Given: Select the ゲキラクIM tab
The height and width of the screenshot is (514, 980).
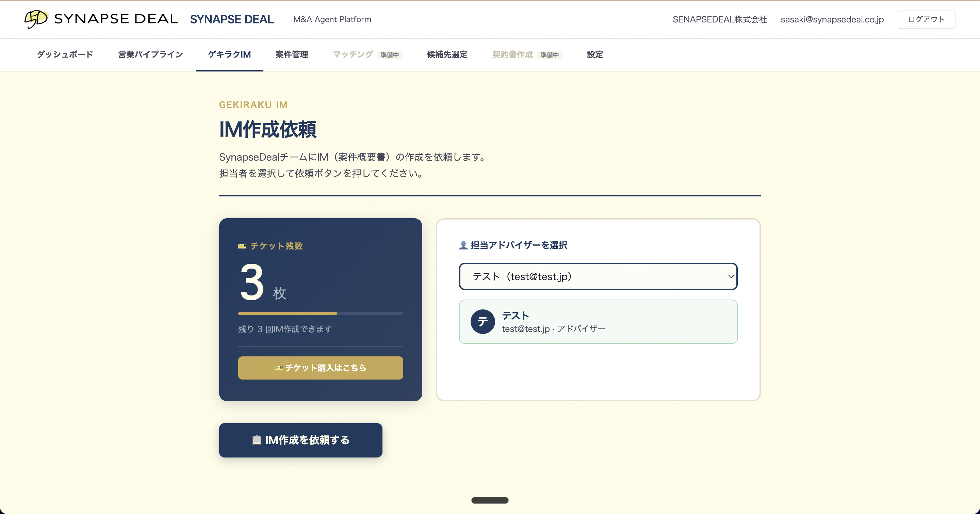Looking at the screenshot, I should [x=229, y=54].
